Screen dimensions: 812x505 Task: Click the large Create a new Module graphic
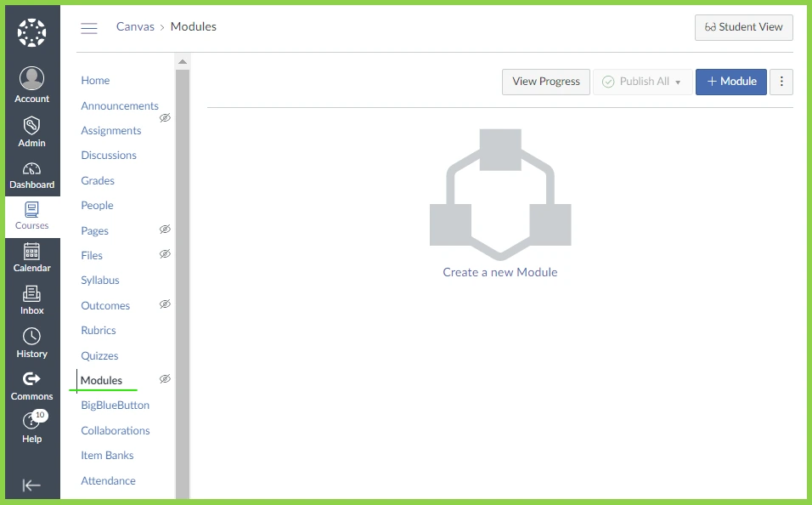[500, 195]
